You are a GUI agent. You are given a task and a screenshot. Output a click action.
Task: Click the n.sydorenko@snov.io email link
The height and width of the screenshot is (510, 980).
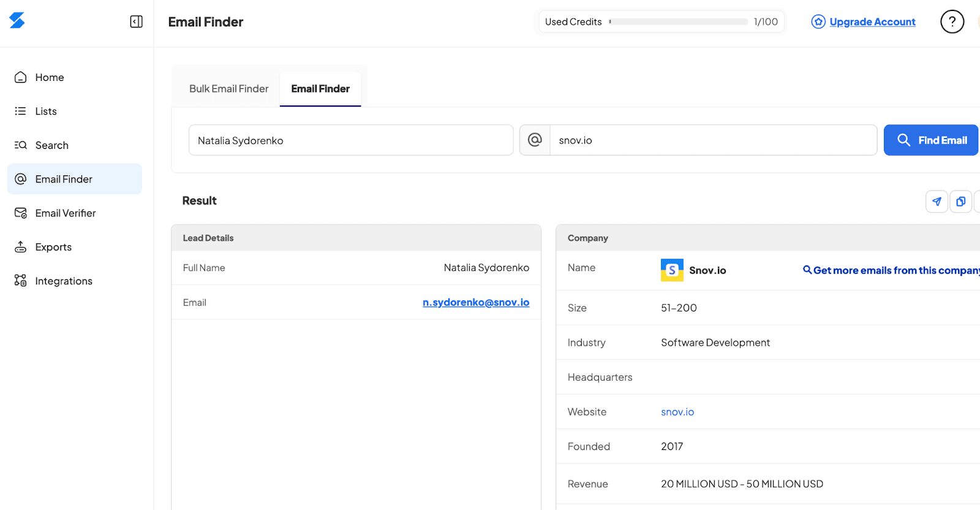(x=475, y=302)
